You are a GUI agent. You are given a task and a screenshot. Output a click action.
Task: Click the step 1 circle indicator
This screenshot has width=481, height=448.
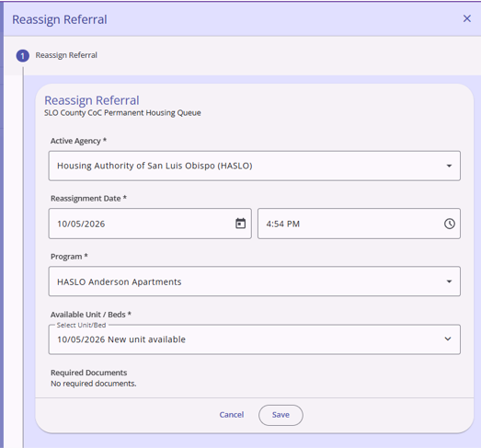click(23, 56)
